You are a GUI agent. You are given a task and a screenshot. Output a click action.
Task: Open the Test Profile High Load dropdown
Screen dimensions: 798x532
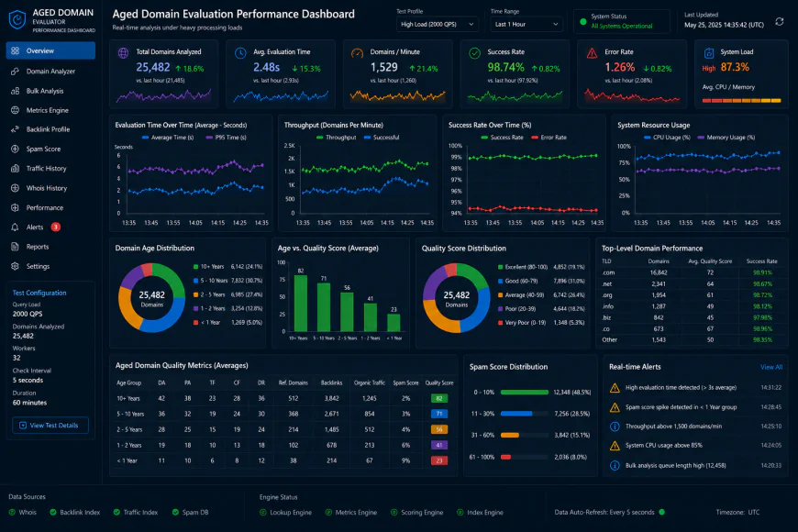coord(437,24)
